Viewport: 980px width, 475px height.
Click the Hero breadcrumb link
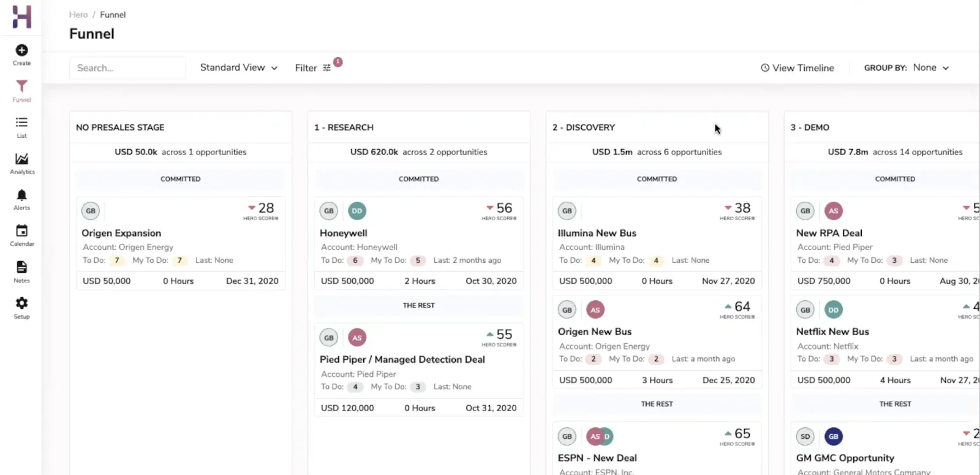click(78, 15)
